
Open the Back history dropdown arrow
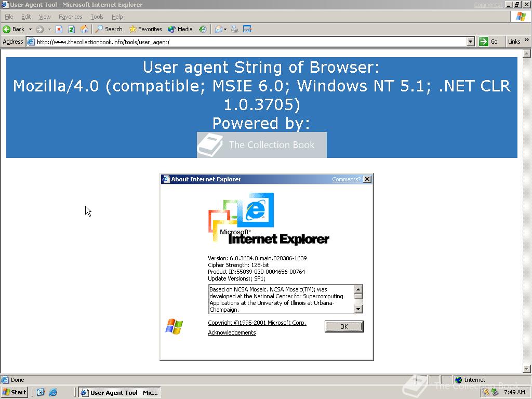[30, 29]
